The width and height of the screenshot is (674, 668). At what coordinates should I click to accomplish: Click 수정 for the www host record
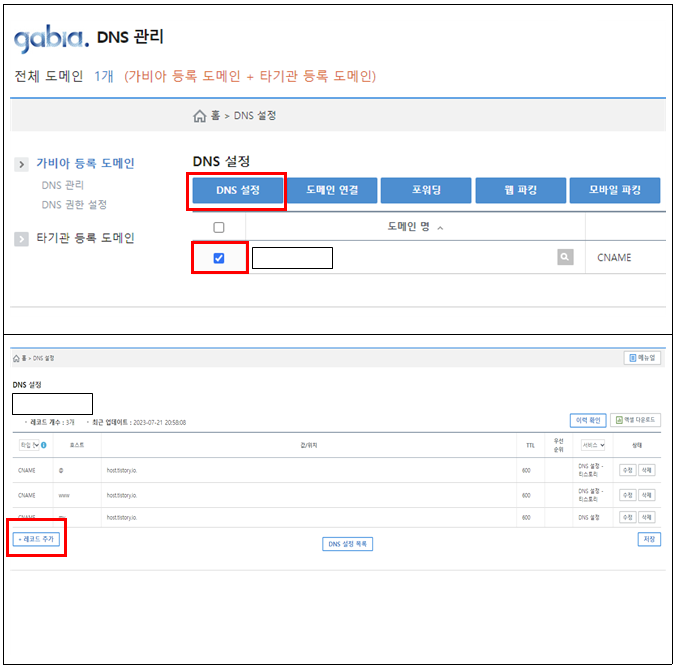tap(628, 495)
